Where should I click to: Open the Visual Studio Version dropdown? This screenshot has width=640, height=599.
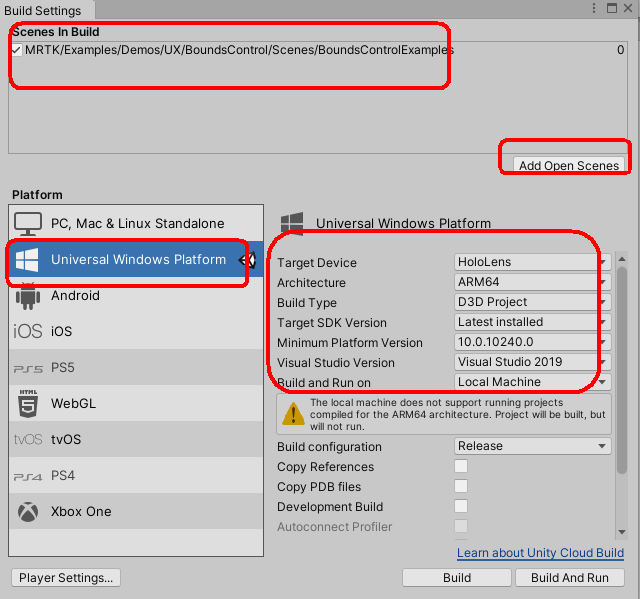click(x=532, y=362)
